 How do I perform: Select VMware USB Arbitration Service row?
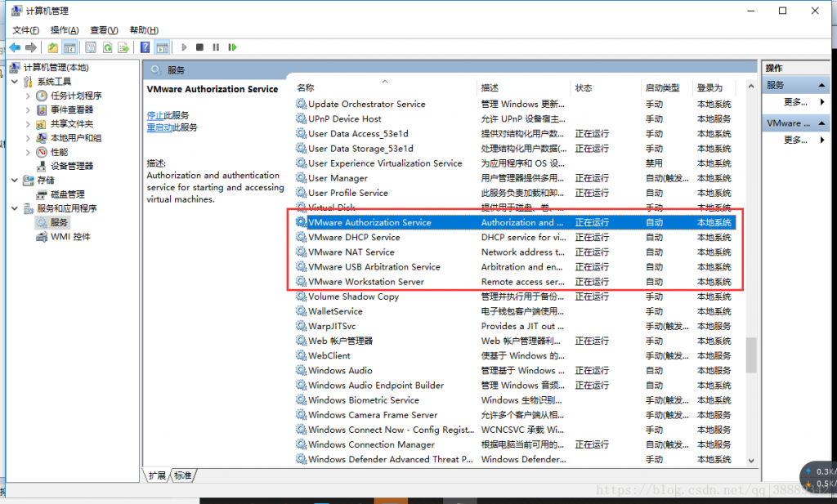(515, 267)
